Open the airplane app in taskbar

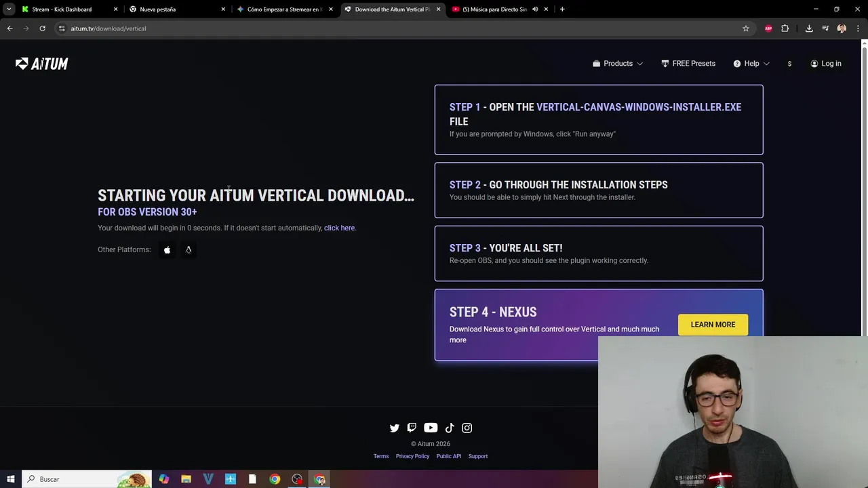point(231,479)
